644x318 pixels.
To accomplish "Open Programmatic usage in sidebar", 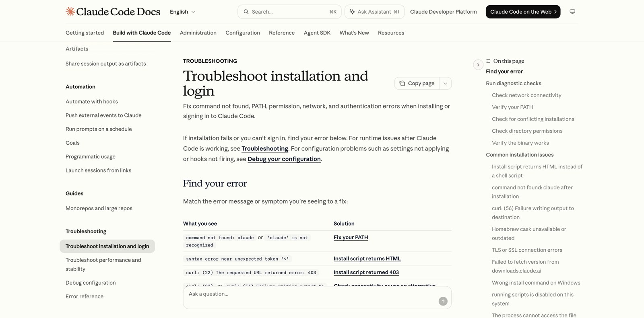I will 91,156.
